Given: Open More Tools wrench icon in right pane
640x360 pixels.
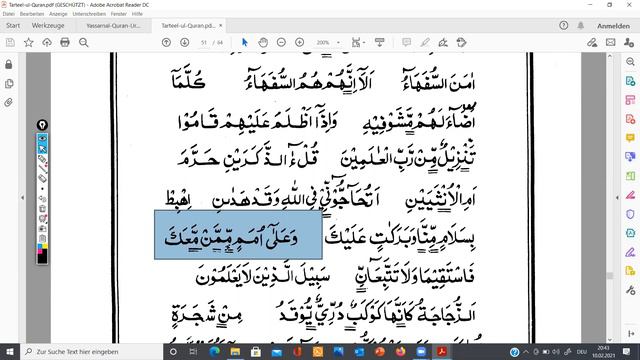Looking at the screenshot, I should [630, 290].
